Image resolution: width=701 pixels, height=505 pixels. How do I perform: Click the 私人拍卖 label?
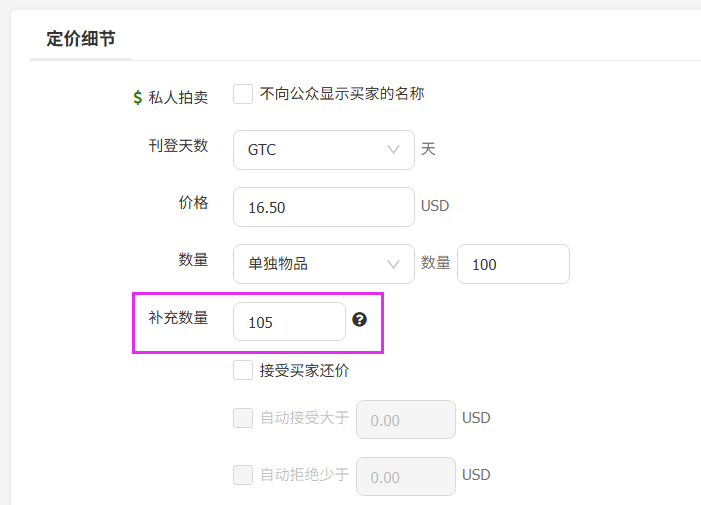coord(178,97)
